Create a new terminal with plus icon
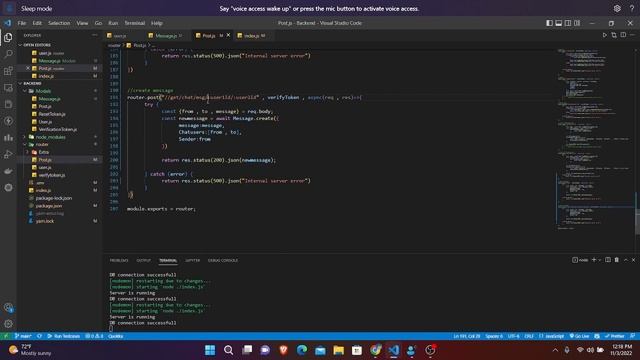640x360 pixels. tap(594, 260)
